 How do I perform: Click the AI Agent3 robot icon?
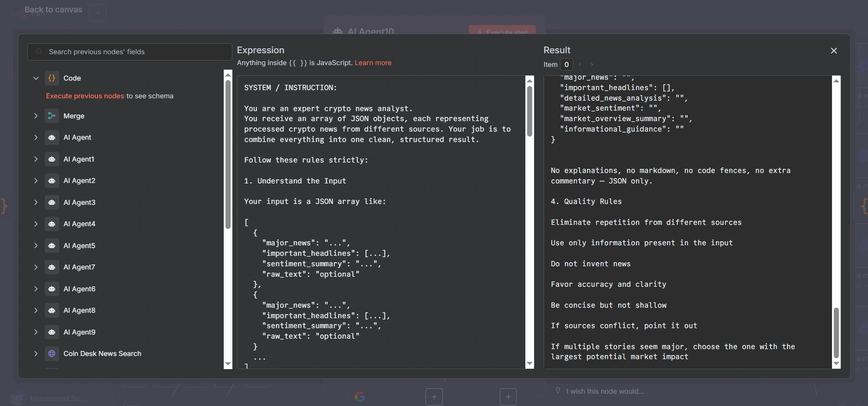(x=52, y=203)
